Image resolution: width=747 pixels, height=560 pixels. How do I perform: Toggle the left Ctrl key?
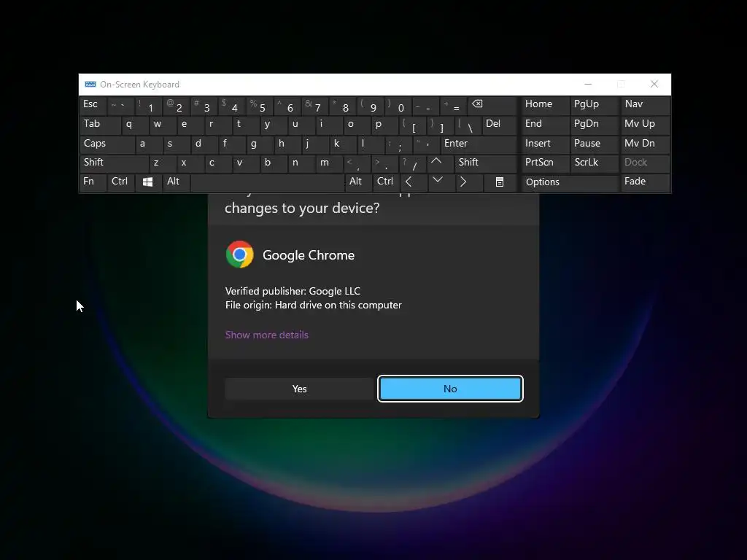[x=120, y=182]
